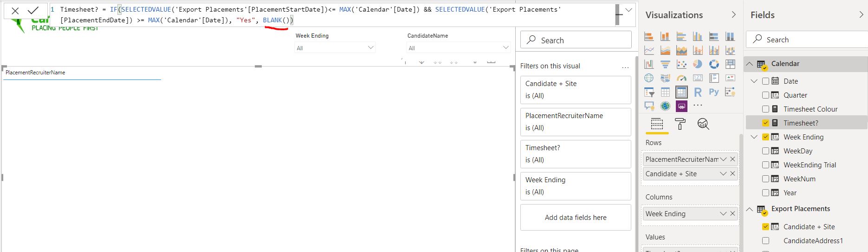Select the Ribbon chart visual
This screenshot has height=252, width=868.
(x=730, y=50)
